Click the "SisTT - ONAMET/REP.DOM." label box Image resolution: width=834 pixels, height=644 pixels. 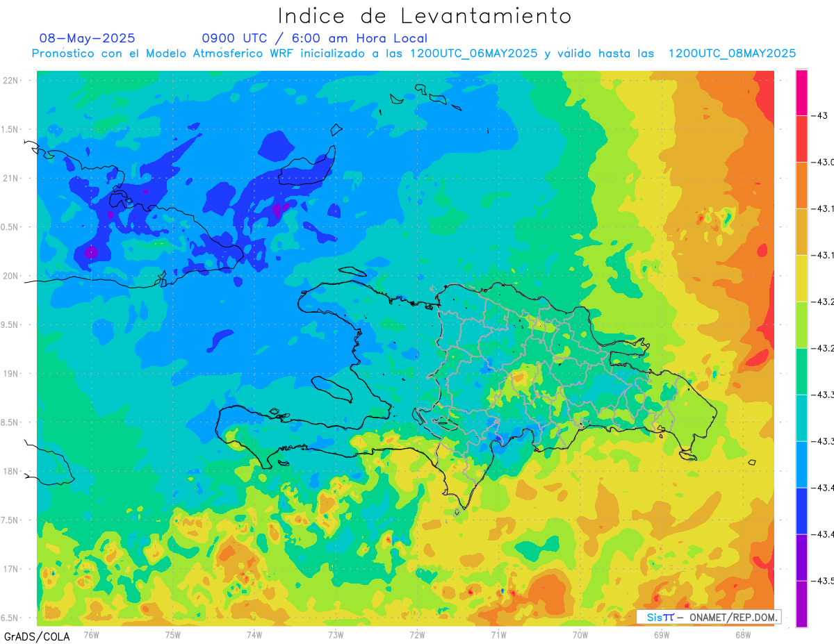pos(709,617)
